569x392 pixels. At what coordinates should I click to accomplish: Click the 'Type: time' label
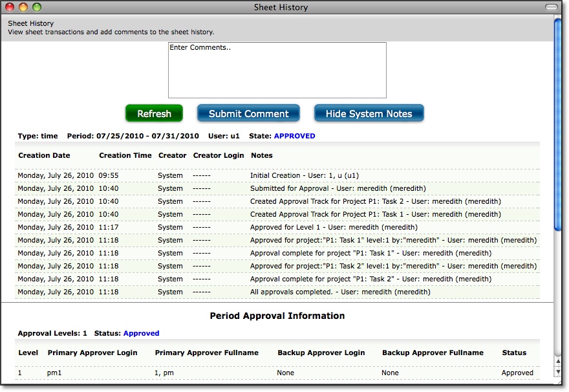pyautogui.click(x=38, y=136)
